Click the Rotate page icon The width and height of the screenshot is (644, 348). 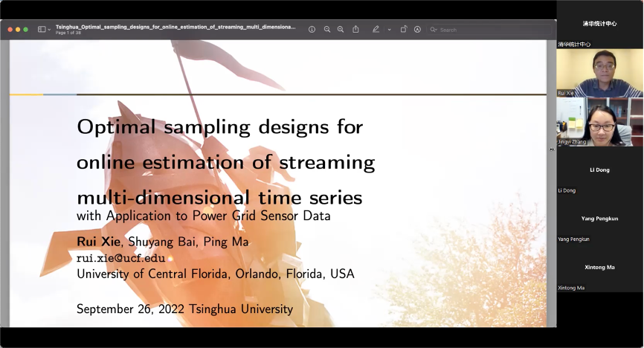click(403, 30)
